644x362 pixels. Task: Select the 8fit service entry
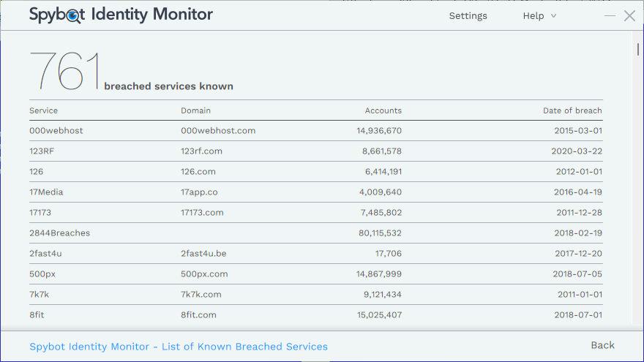click(37, 314)
